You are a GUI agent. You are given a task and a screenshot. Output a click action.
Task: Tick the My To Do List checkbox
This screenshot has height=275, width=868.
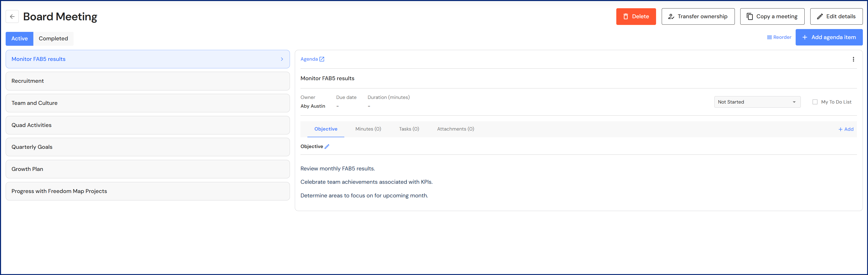tap(815, 102)
